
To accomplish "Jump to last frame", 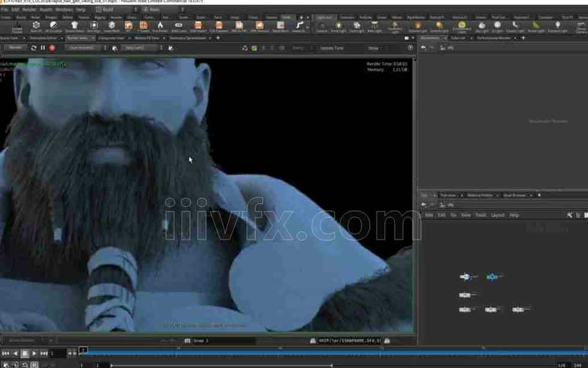I will tap(44, 353).
